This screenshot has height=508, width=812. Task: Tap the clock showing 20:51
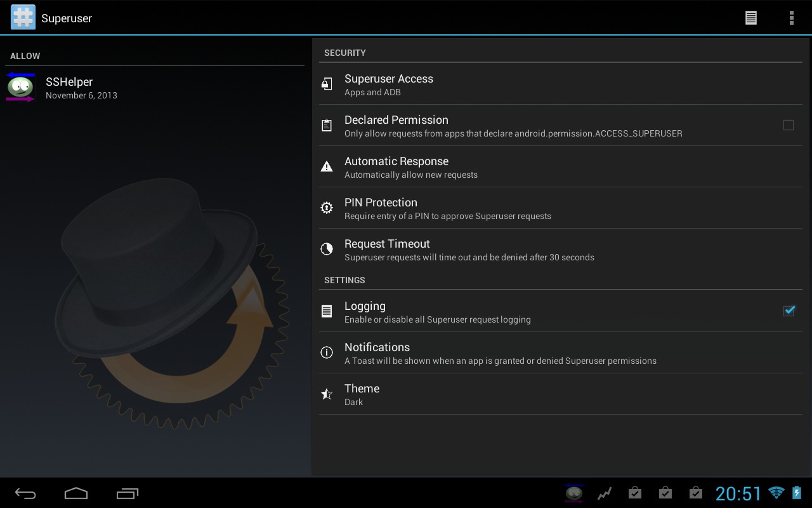coord(738,493)
